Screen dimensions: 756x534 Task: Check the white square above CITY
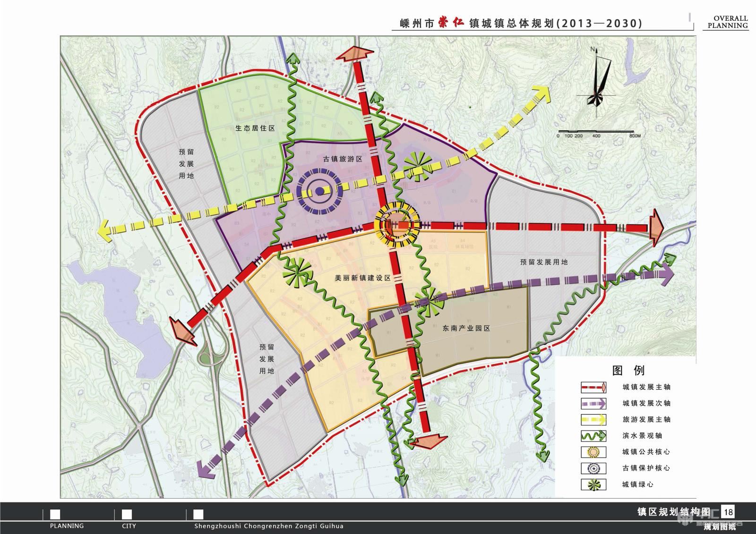point(127,514)
